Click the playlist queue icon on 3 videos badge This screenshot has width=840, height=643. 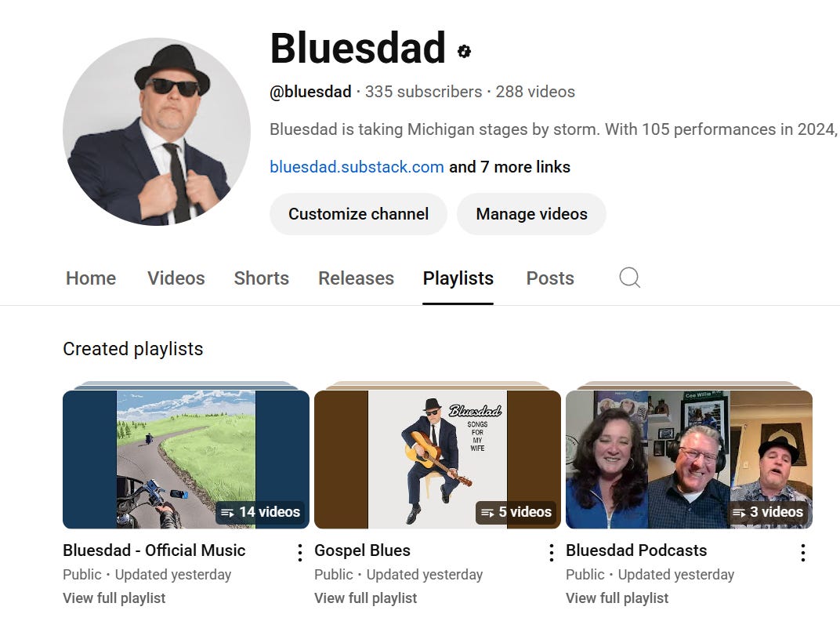tap(737, 512)
